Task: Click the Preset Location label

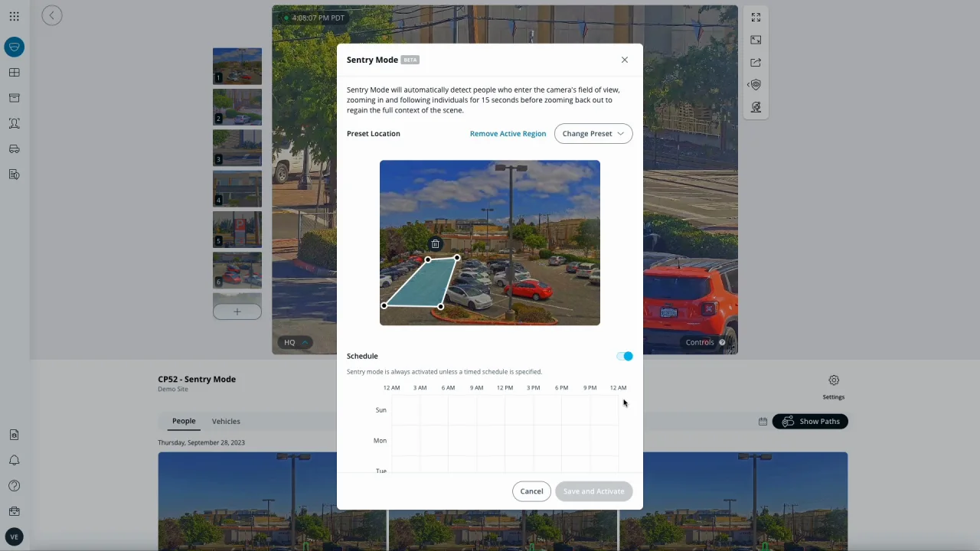Action: tap(374, 134)
